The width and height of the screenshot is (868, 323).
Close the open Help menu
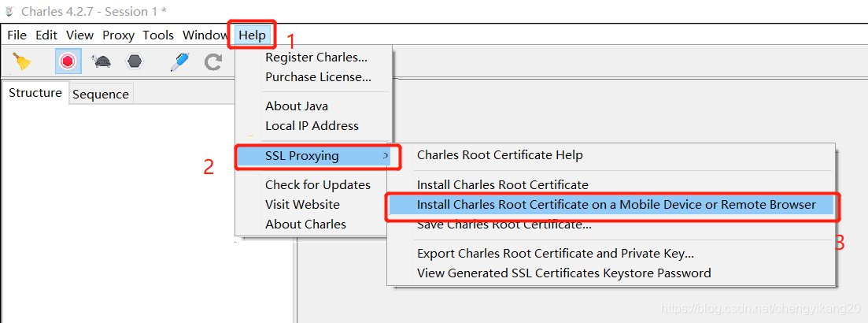253,35
